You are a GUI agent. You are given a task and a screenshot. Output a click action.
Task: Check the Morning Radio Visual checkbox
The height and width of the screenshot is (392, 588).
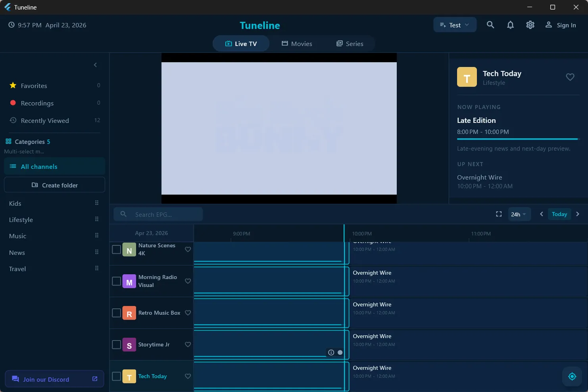[116, 281]
